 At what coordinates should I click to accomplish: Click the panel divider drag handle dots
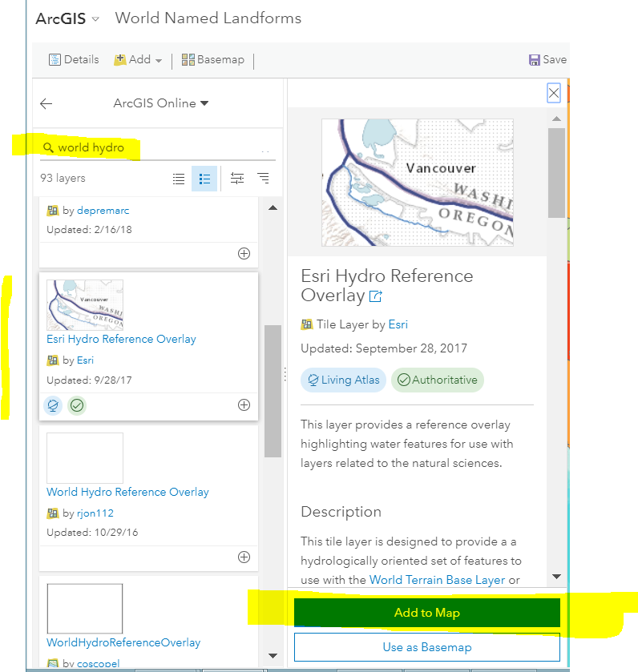[x=285, y=375]
